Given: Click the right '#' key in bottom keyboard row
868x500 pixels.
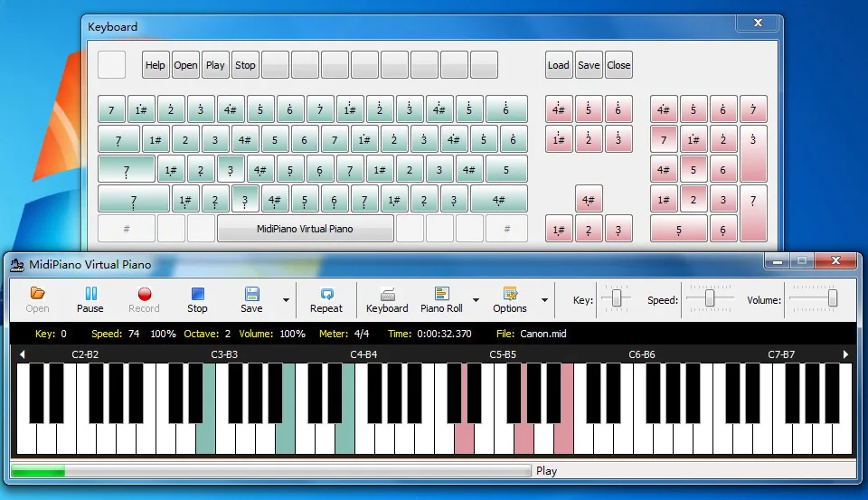Looking at the screenshot, I should pos(506,229).
